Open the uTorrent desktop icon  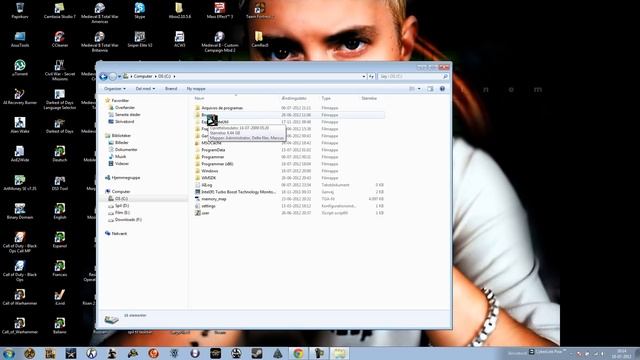point(20,68)
